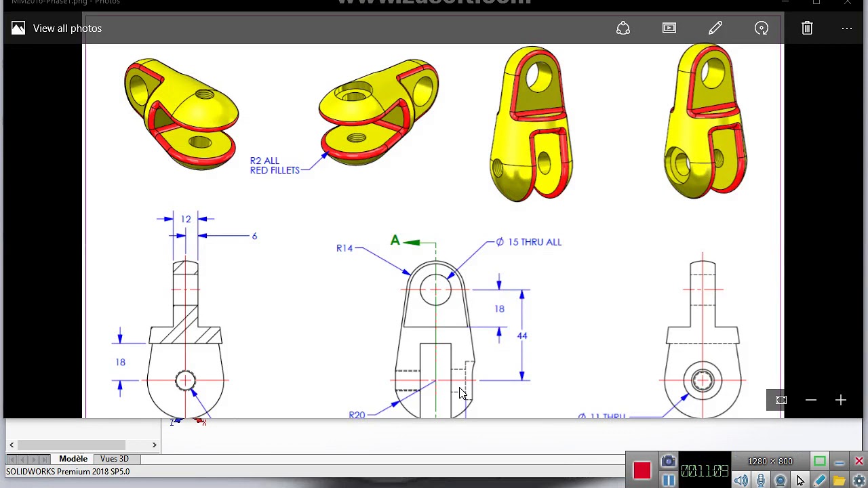Toggle webcam capture in recorder

click(781, 481)
